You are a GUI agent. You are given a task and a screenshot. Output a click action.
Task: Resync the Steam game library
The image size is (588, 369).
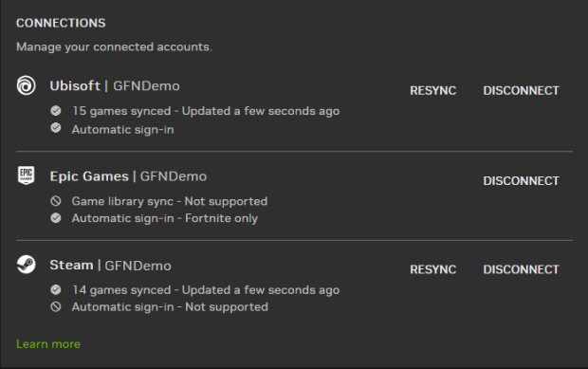click(x=432, y=269)
